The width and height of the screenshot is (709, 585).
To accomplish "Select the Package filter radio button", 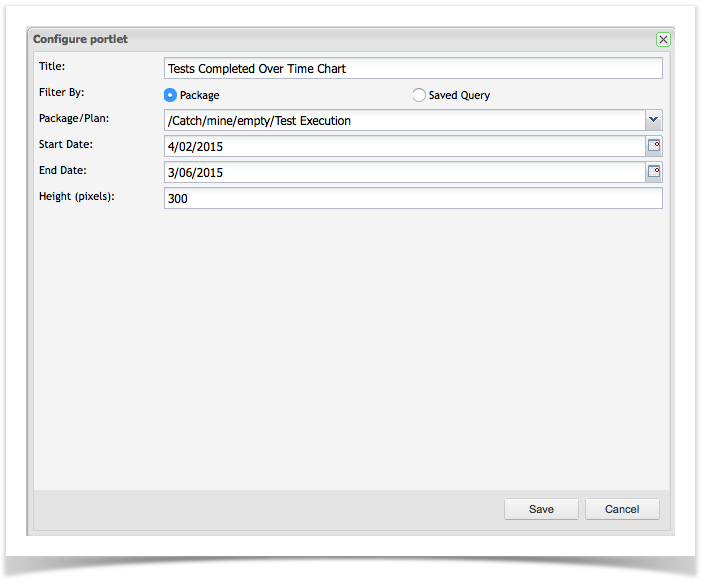I will point(170,95).
